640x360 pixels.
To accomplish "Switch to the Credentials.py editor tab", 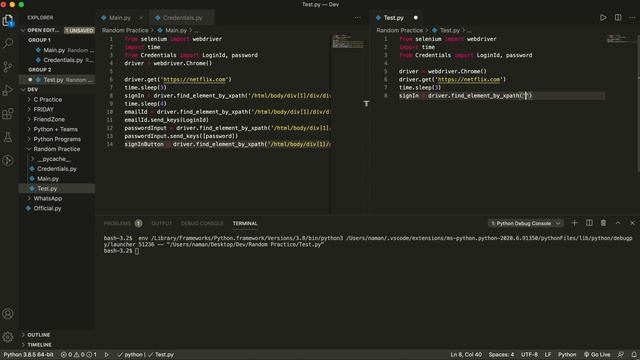I will 182,18.
